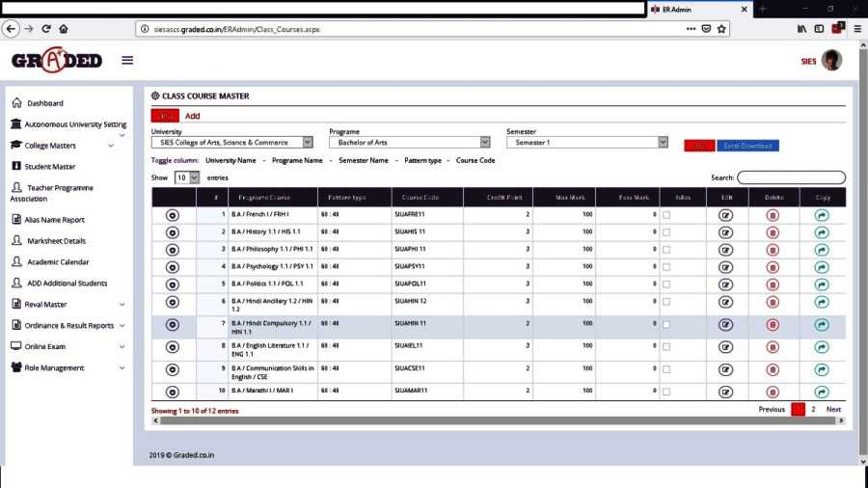Click the Excel Download button

747,146
